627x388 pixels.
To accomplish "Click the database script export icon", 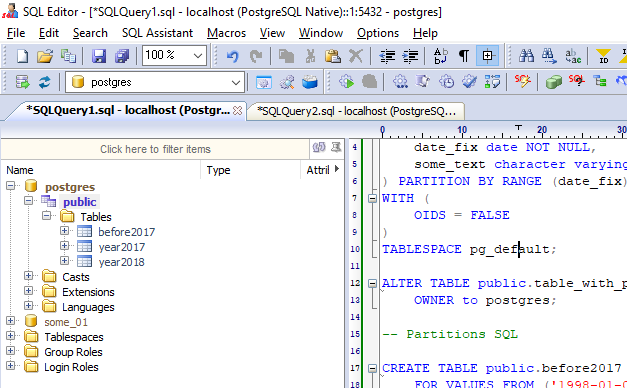I will tap(23, 82).
